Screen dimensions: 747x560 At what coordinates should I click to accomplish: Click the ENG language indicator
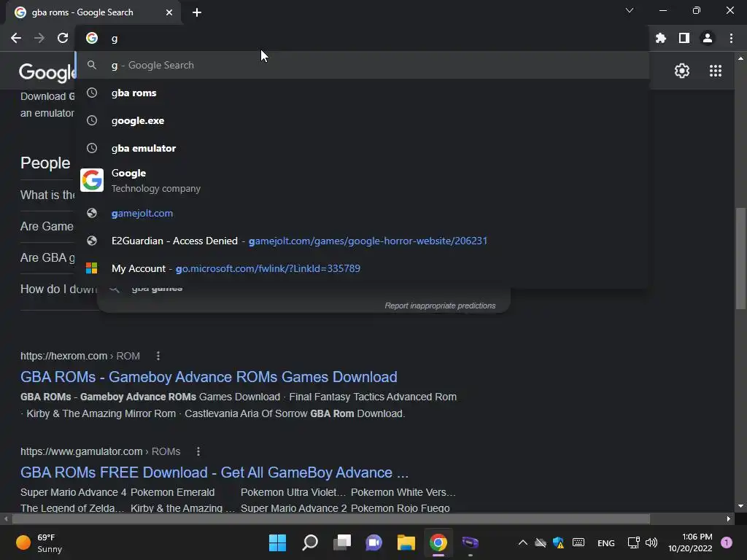[606, 543]
